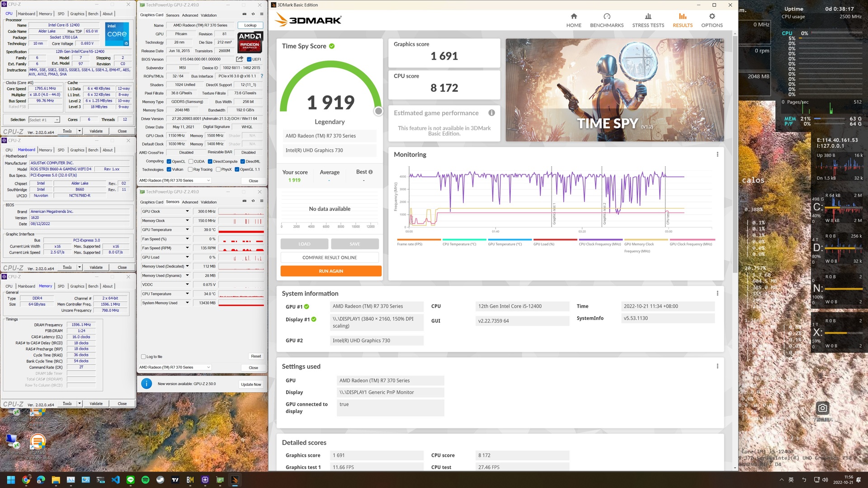Enable Log to file in GPU-Z Sensors
Screen dimensions: 868x488
click(x=143, y=357)
